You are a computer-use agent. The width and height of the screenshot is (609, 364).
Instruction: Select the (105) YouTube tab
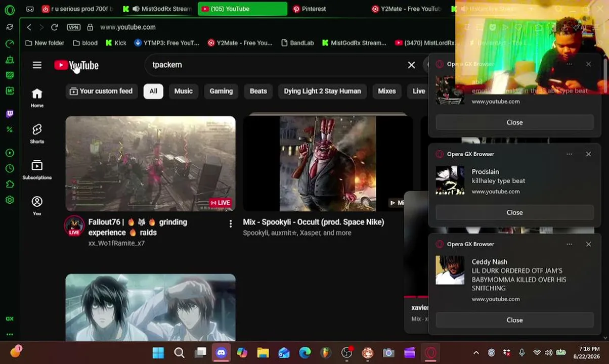pyautogui.click(x=242, y=9)
